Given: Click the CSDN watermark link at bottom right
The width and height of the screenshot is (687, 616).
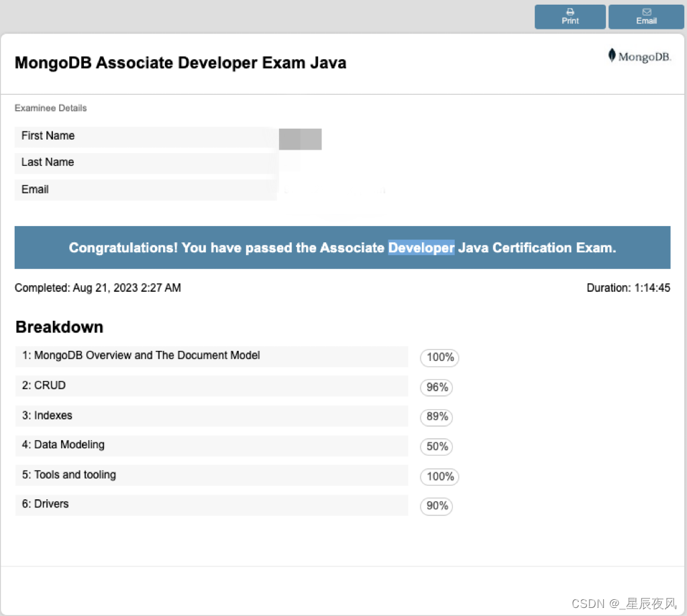Looking at the screenshot, I should click(x=624, y=603).
